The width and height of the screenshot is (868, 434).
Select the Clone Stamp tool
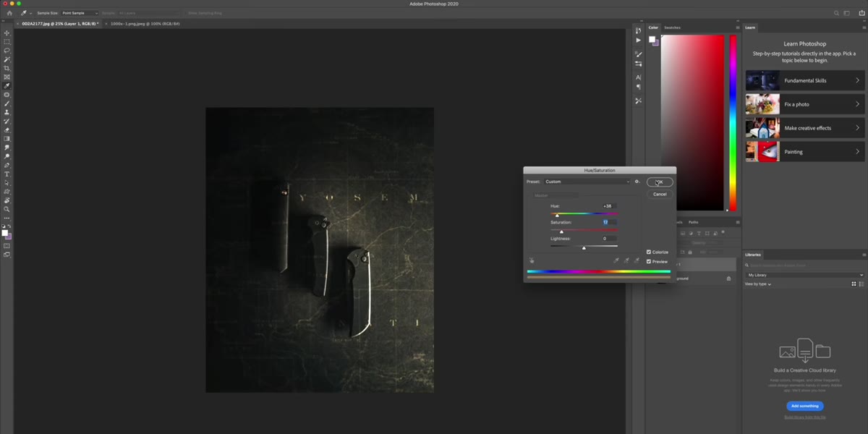[7, 112]
